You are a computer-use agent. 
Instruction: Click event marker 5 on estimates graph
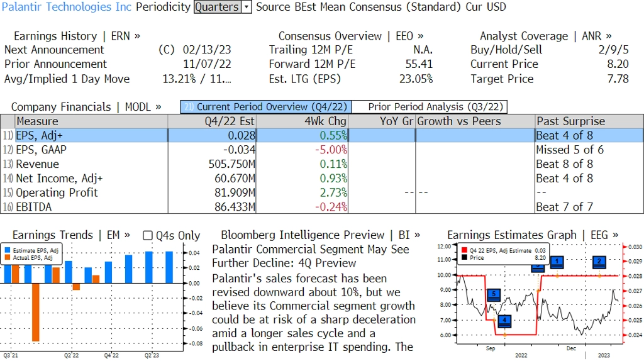coord(494,295)
